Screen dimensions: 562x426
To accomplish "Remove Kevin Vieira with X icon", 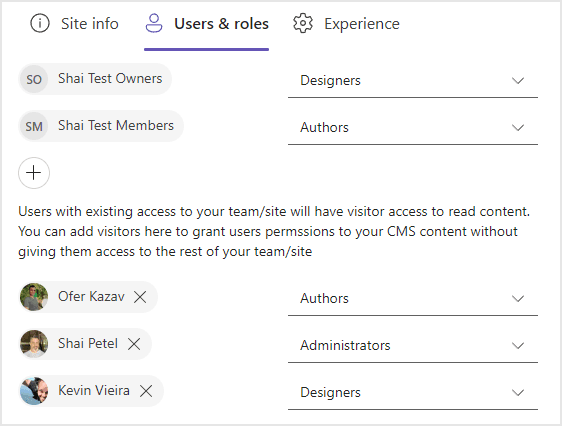I will click(146, 391).
